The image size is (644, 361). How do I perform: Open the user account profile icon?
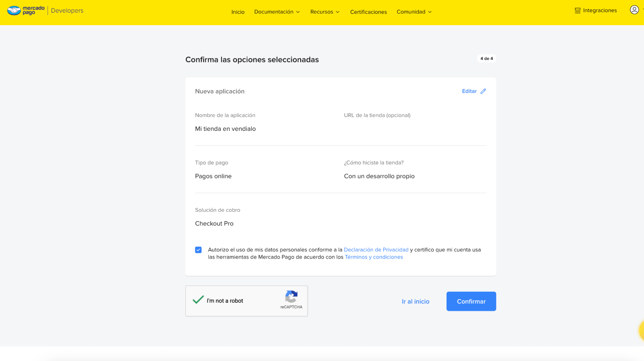634,10
